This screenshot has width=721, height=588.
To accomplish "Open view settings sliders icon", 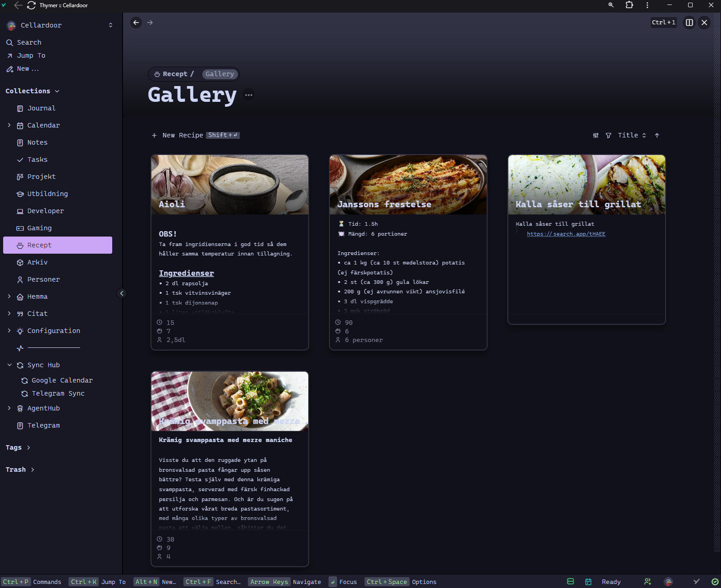I will tap(596, 135).
